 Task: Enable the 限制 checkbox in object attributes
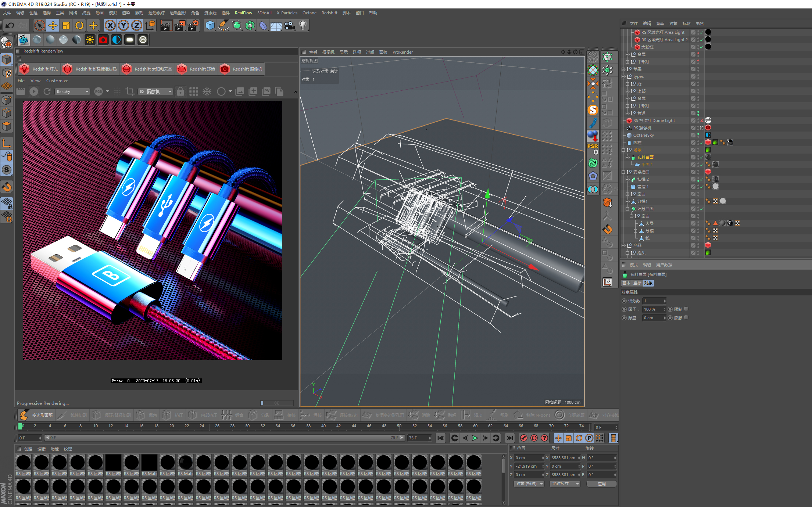pos(686,309)
